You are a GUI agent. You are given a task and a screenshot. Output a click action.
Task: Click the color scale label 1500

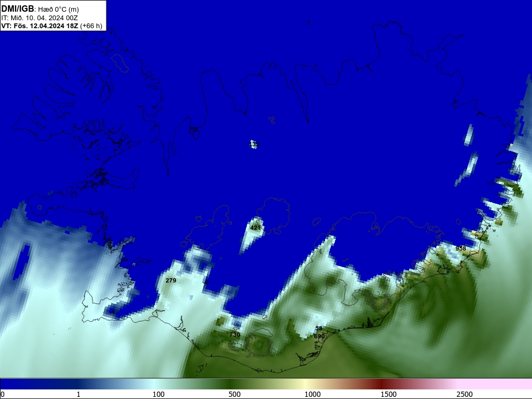click(388, 394)
